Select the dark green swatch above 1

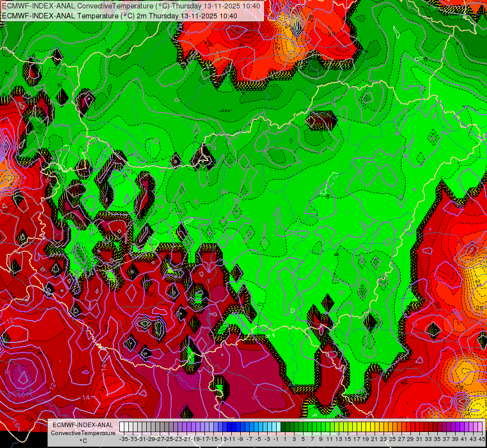tap(283, 427)
